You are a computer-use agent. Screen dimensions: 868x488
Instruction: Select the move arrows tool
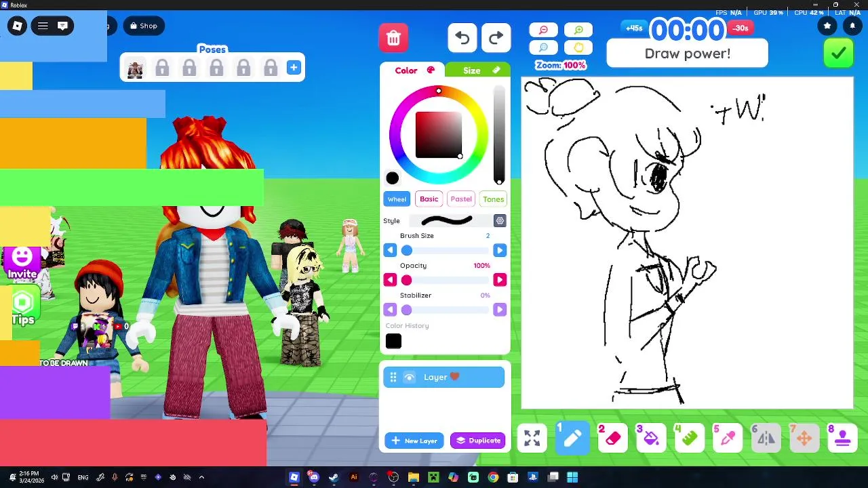tap(804, 439)
